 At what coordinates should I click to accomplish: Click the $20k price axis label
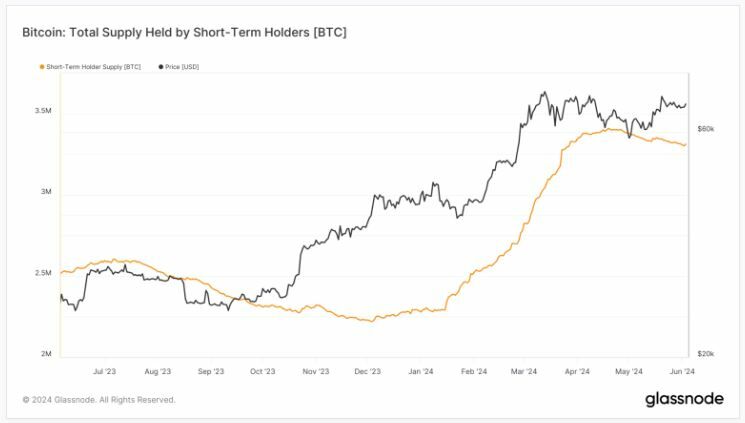(x=705, y=354)
